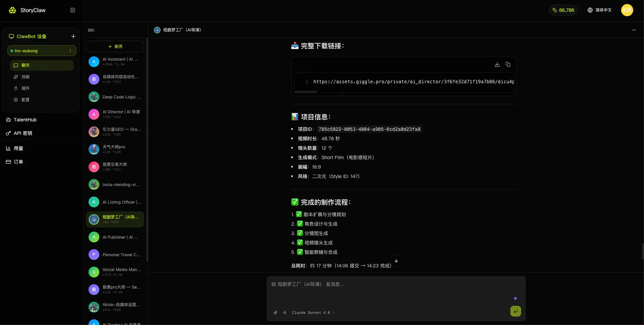
Task: Attach a file with paperclip icon
Action: pos(275,313)
